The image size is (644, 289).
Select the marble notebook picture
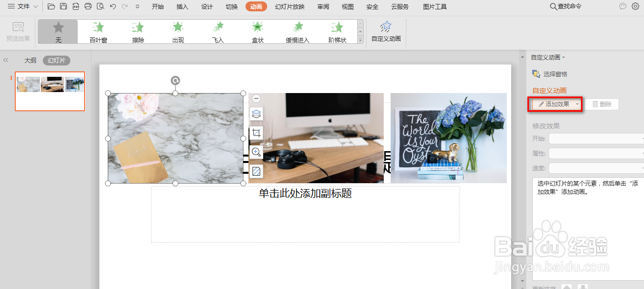click(176, 138)
